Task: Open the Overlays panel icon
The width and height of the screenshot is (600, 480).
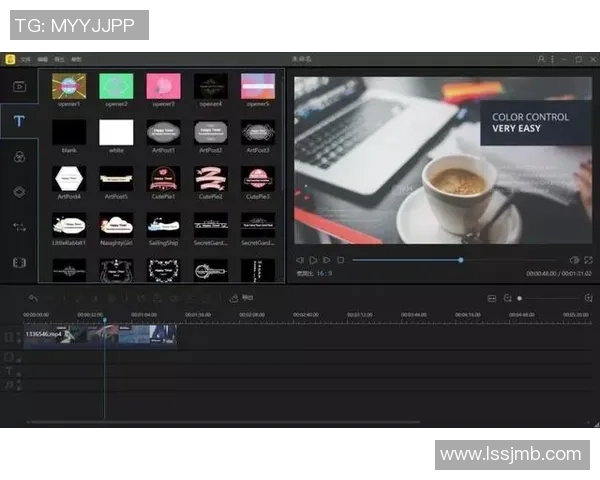Action: click(x=19, y=191)
